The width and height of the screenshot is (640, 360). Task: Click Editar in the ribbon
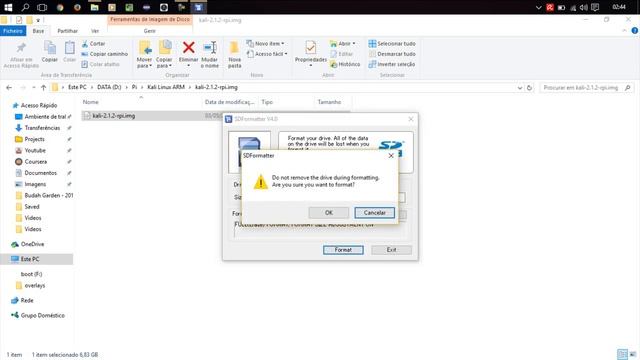tap(341, 54)
